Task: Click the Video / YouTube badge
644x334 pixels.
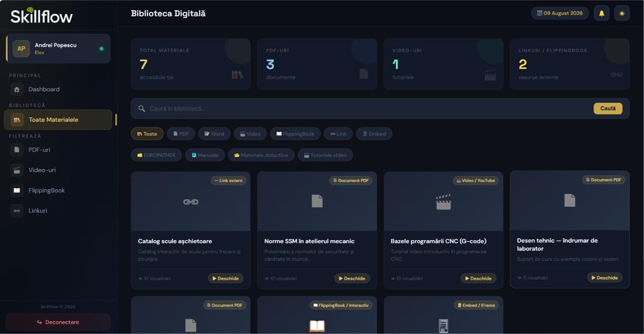Action: 476,181
